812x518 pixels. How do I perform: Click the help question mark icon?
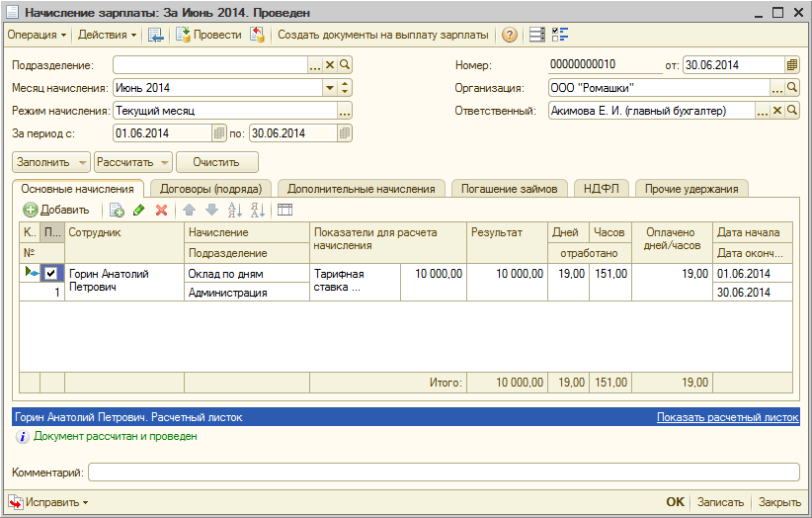pyautogui.click(x=510, y=35)
